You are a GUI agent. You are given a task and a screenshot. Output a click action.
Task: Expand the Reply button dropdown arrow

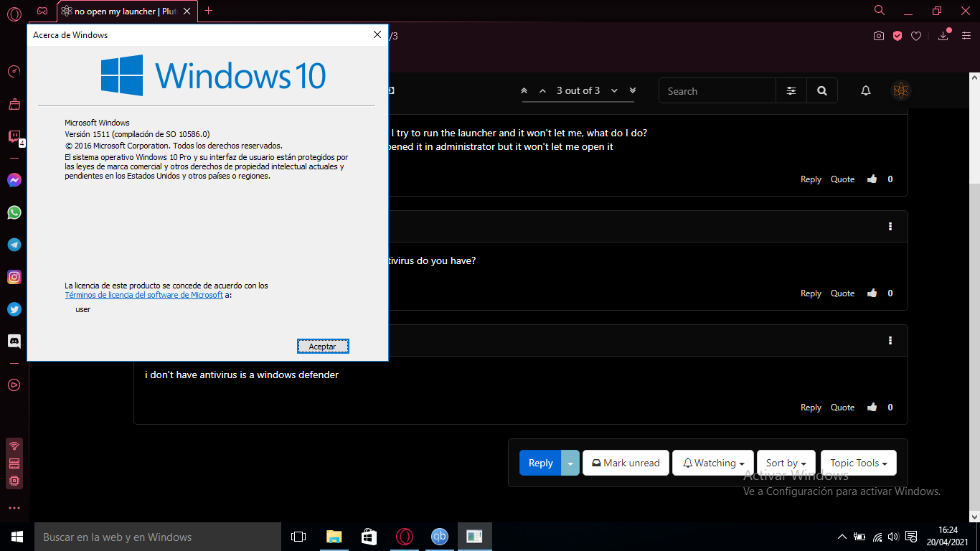click(570, 463)
